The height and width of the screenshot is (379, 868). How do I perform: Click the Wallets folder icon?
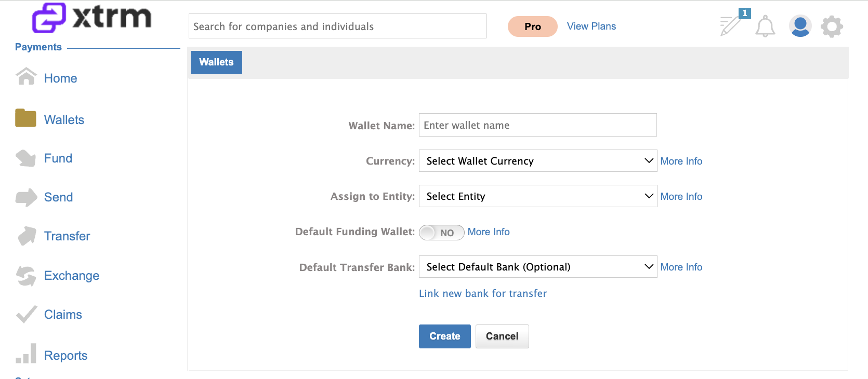(25, 118)
